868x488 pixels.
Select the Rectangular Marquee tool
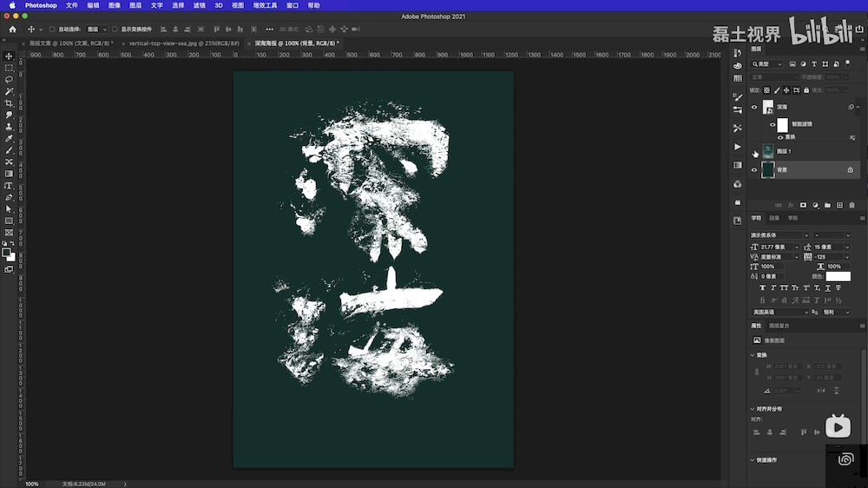coord(9,68)
